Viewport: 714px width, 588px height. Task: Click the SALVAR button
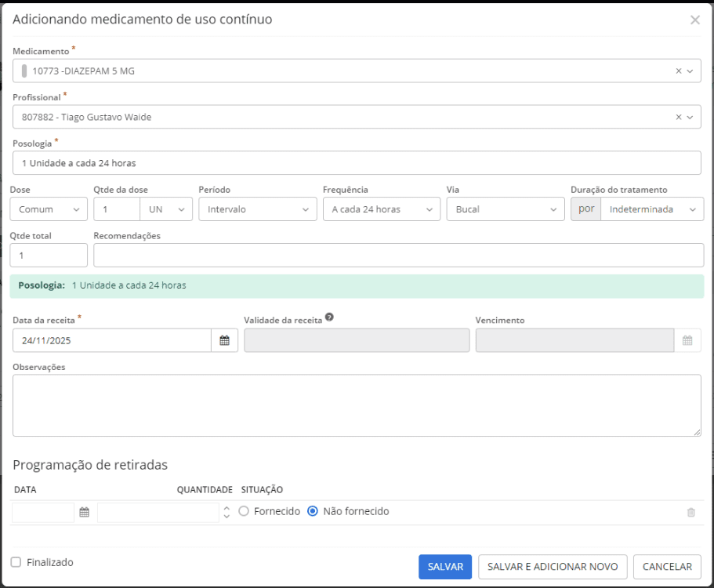444,567
